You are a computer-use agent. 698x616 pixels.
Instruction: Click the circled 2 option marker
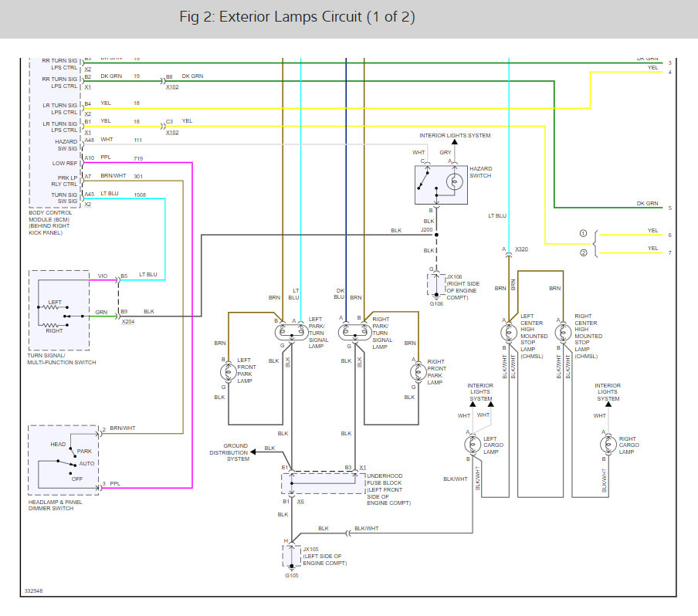coord(583,253)
